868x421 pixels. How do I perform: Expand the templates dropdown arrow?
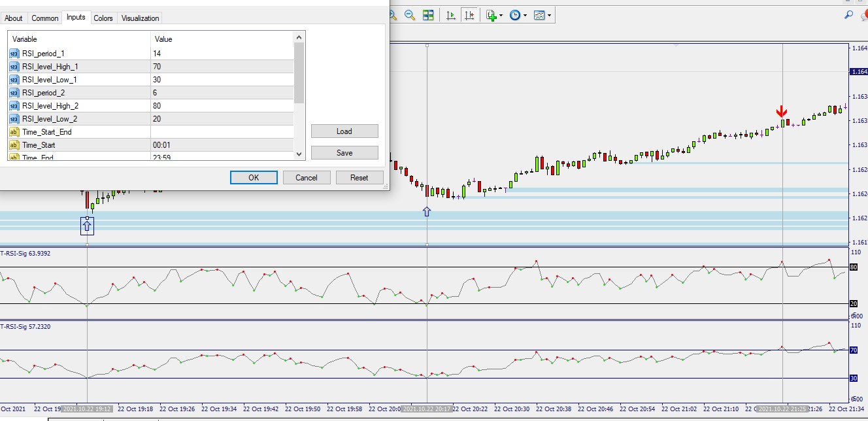(x=550, y=14)
